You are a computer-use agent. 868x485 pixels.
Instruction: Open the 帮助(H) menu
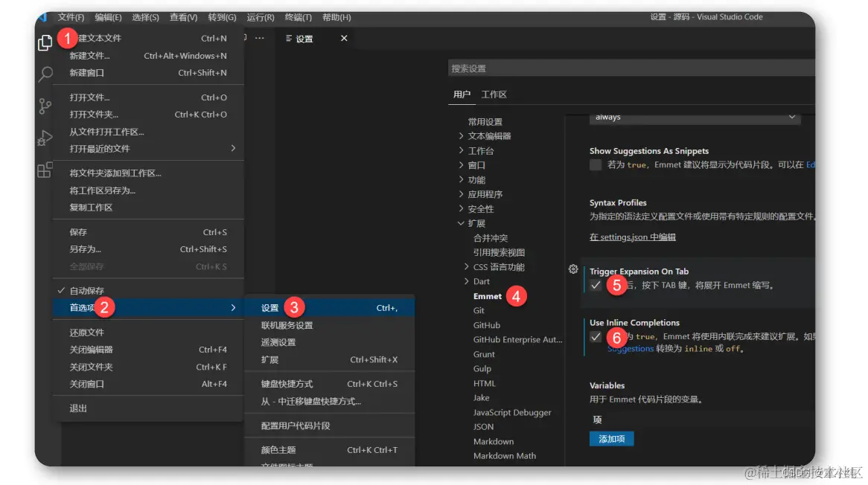[x=336, y=17]
